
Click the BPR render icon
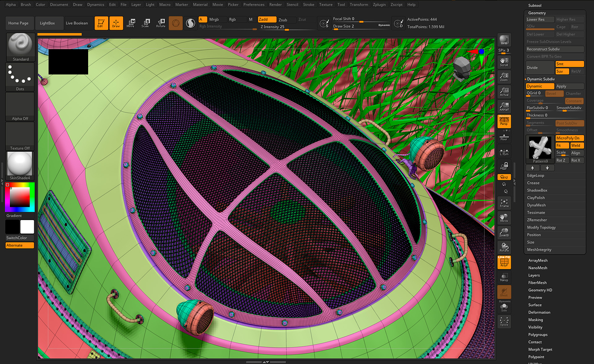pos(504,40)
